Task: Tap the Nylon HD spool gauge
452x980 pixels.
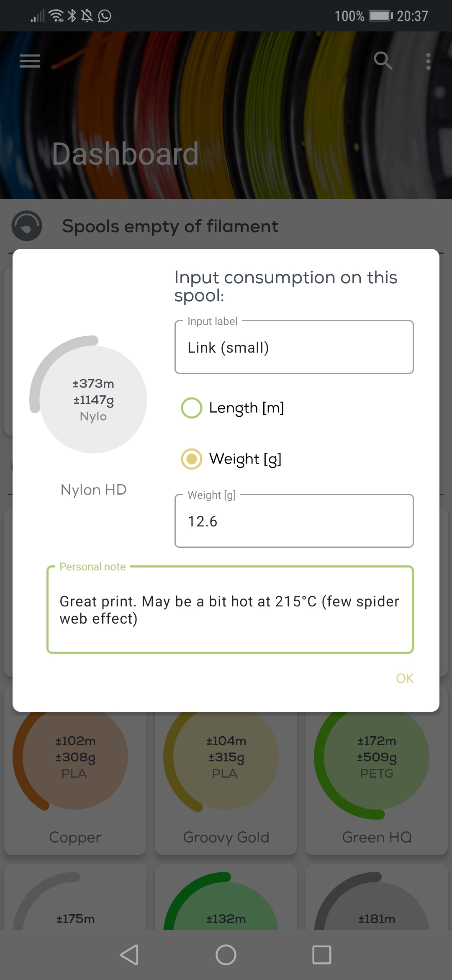Action: (93, 399)
